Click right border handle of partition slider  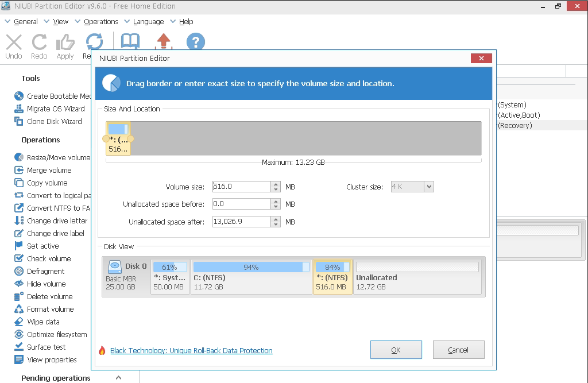point(131,139)
